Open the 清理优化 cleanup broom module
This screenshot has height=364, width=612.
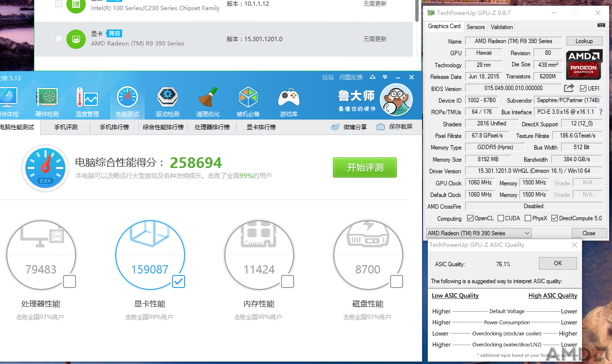pyautogui.click(x=208, y=102)
